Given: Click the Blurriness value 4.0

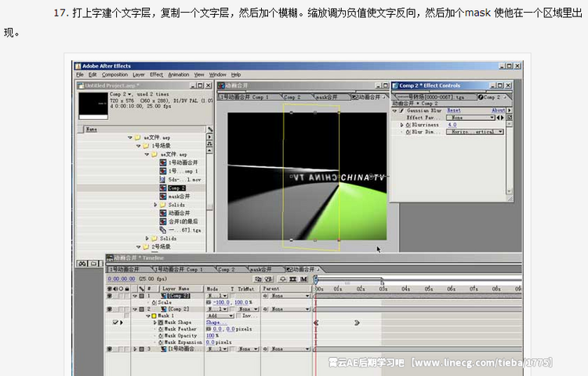Looking at the screenshot, I should (452, 125).
